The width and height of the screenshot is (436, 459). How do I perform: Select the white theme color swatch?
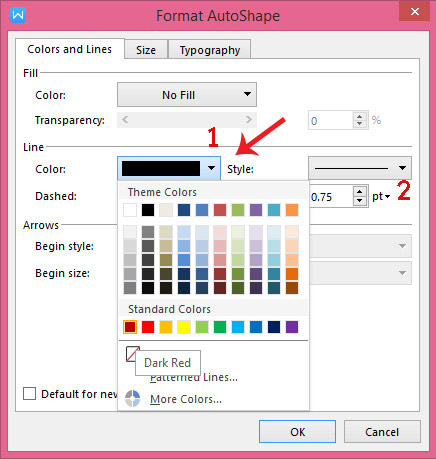click(130, 210)
